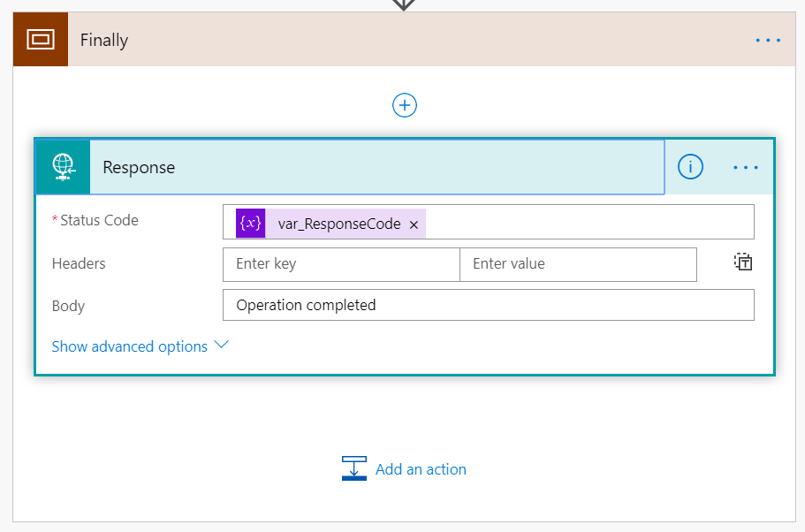This screenshot has height=532, width=805.
Task: Focus the Headers Enter value field
Action: tap(578, 264)
